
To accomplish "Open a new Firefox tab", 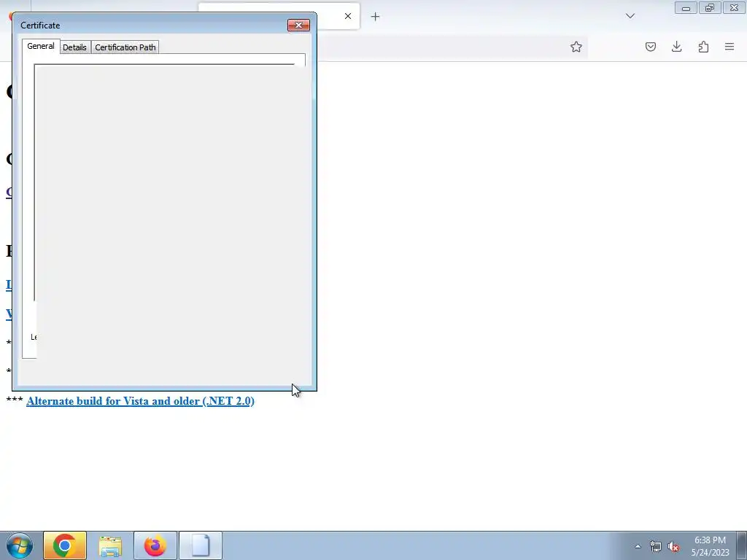I will 376,17.
